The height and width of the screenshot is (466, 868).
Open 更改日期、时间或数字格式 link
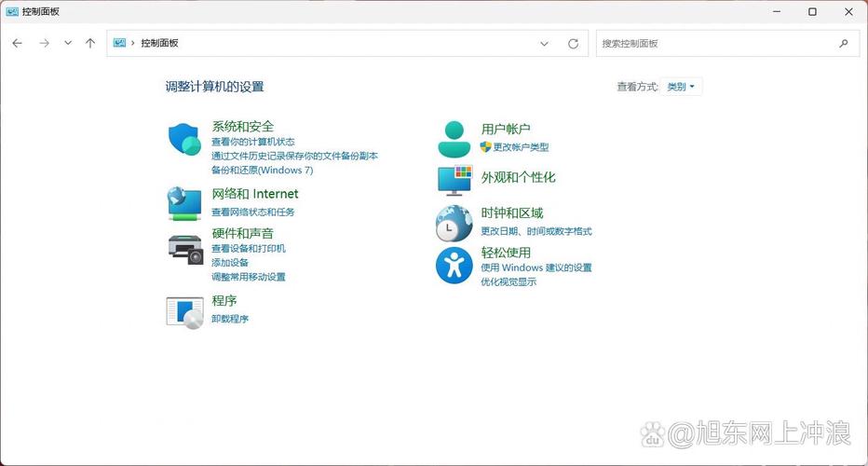coord(536,232)
